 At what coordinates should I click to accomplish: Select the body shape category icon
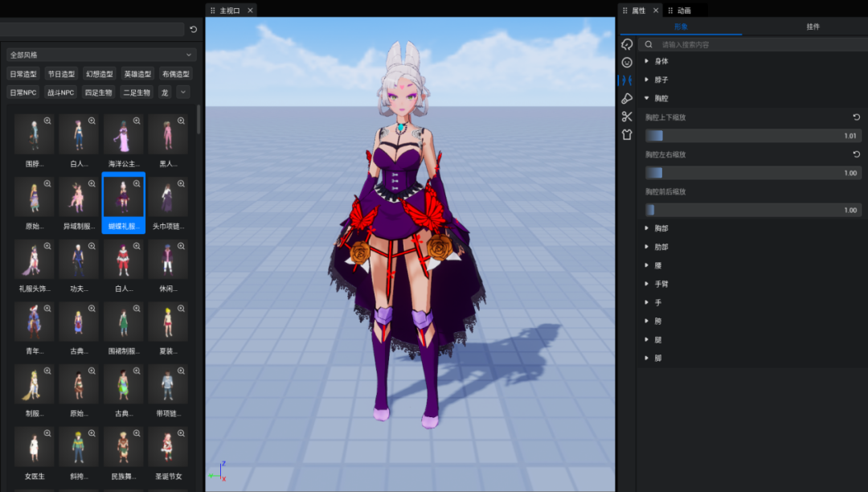[627, 81]
